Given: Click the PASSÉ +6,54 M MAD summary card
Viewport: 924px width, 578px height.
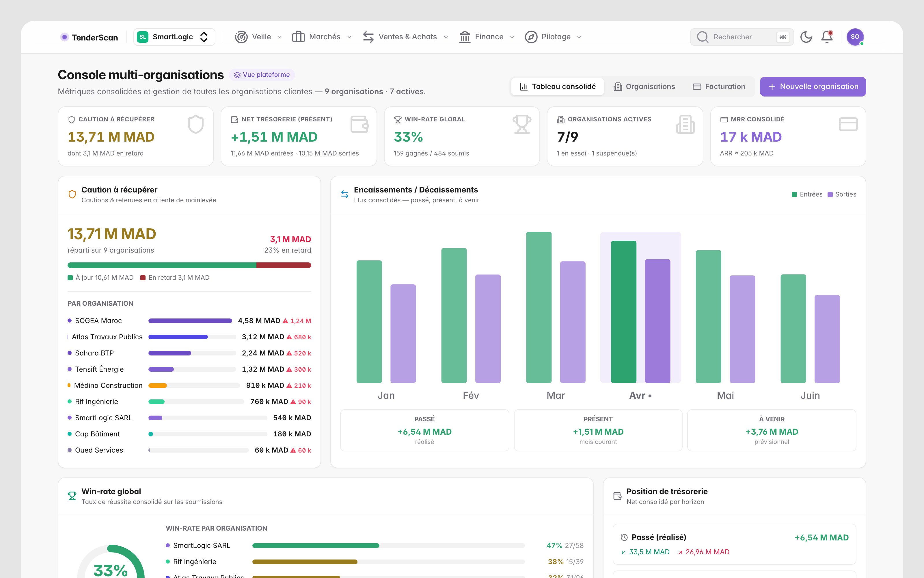Looking at the screenshot, I should [424, 430].
